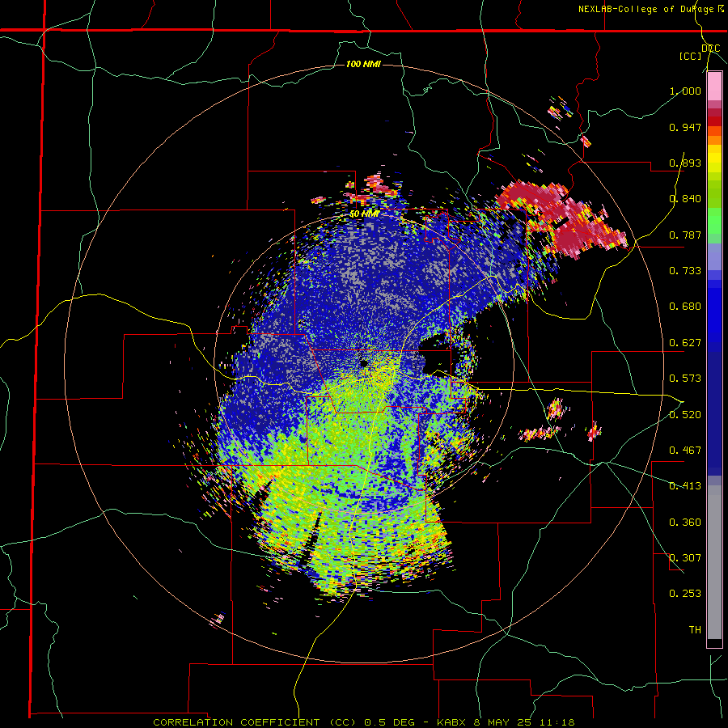Select the 0.787 scale value
The image size is (728, 728).
(685, 235)
